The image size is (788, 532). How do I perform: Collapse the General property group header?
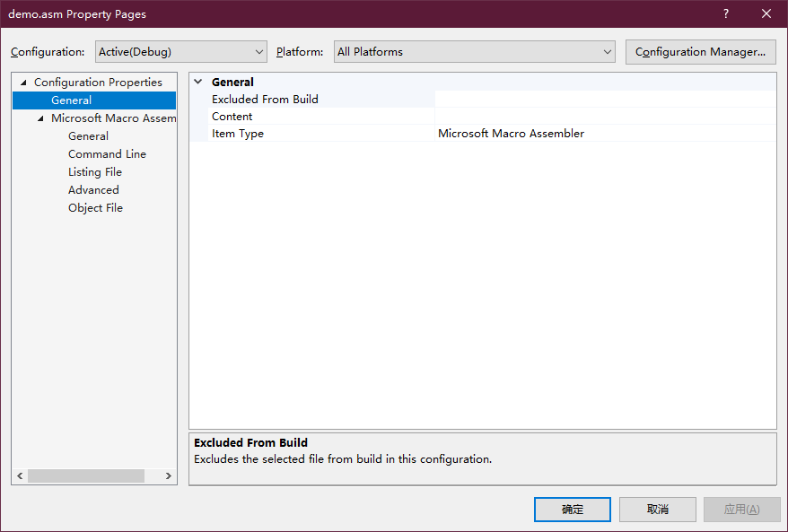pos(197,81)
